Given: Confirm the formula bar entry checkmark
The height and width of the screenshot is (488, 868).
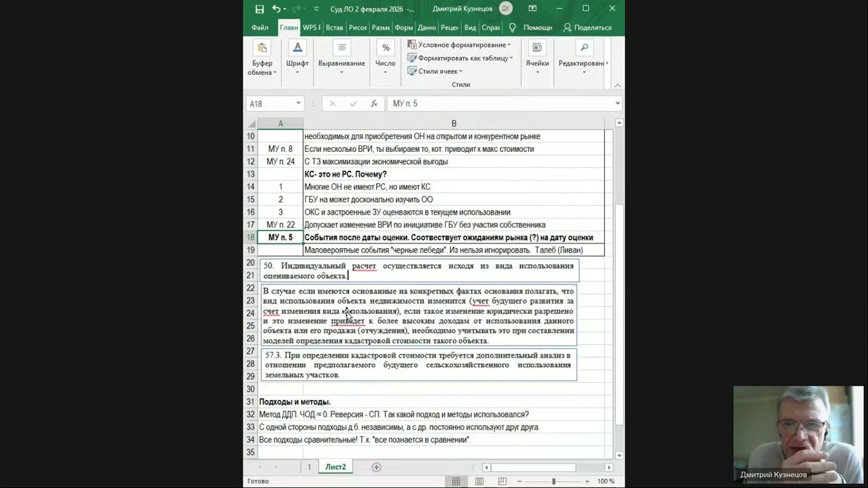Looking at the screenshot, I should (353, 104).
